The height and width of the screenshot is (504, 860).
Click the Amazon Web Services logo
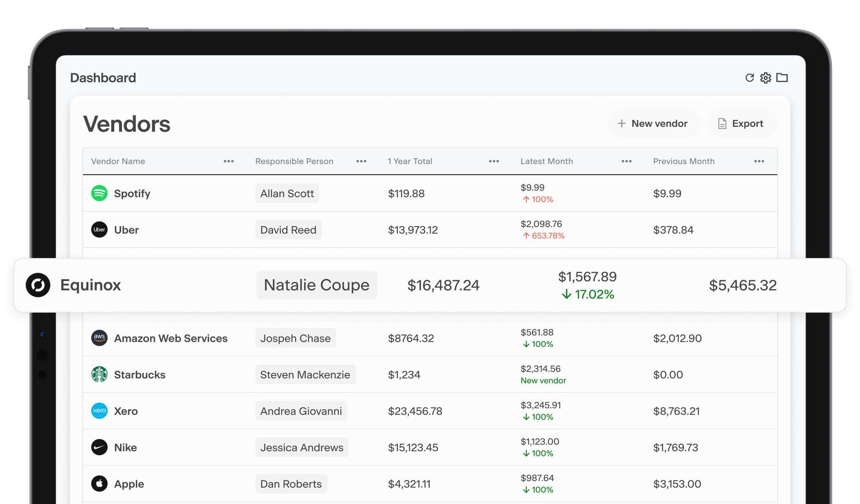click(99, 338)
